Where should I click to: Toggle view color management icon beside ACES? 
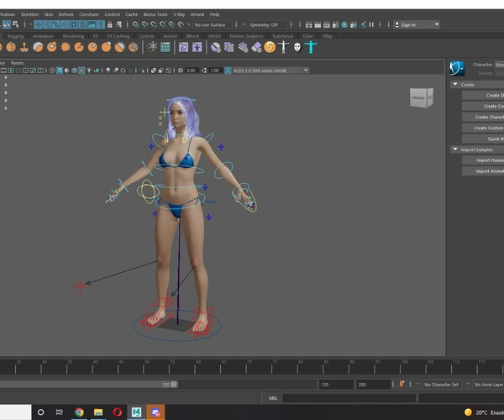tap(228, 71)
